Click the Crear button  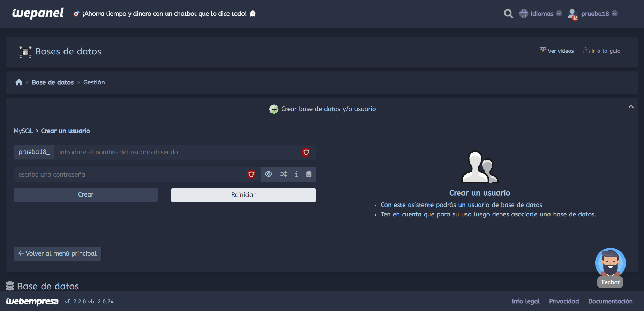coord(86,195)
